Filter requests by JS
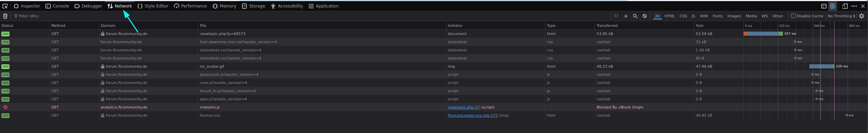Viewport: 868px width, 133px height. coord(693,16)
